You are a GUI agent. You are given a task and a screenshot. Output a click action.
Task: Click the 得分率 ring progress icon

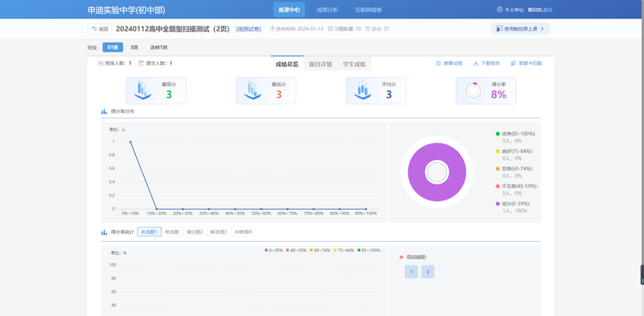[473, 91]
